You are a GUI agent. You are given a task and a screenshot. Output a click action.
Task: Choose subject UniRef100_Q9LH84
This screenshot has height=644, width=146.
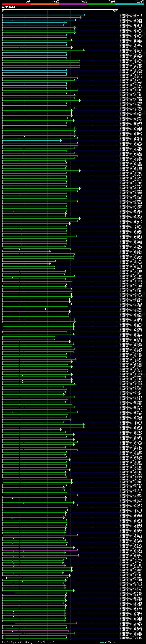[131, 100]
